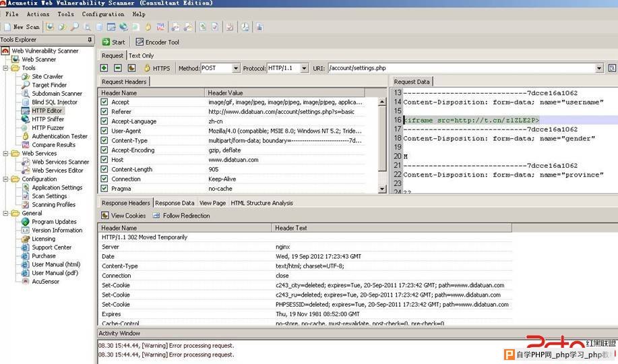Click scroll-up arrow of Request Headers list

pos(382,102)
